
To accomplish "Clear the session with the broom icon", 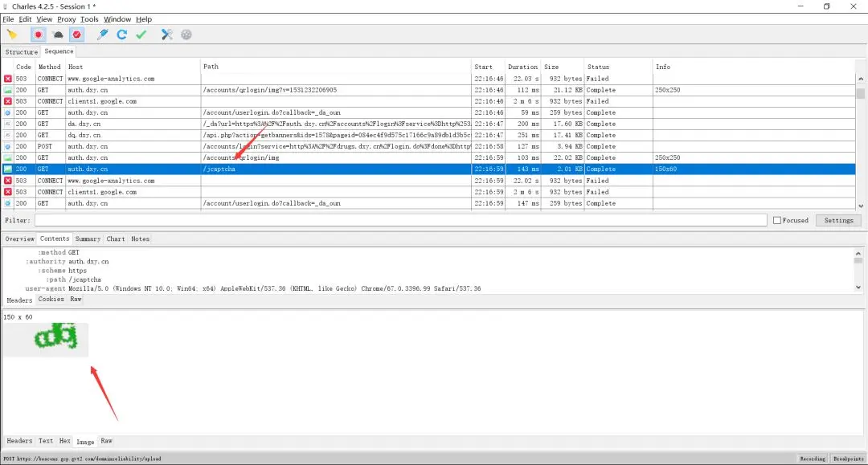I will [11, 35].
